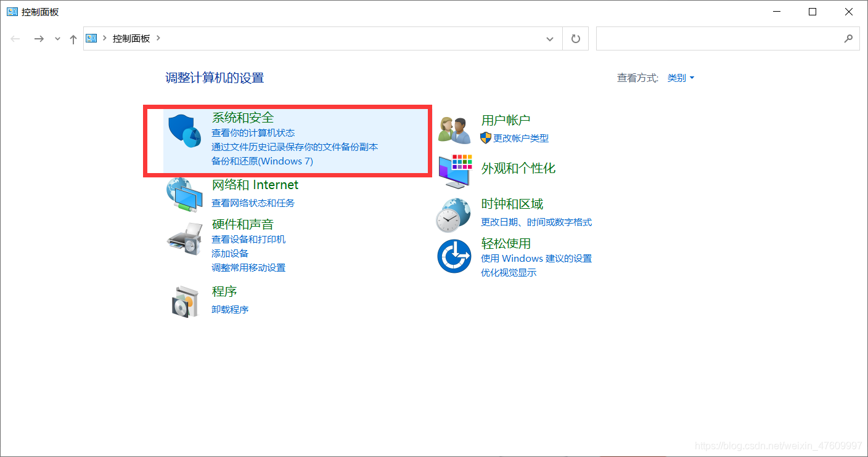Click 查看网络状态和任务 link
Viewport: 868px width, 457px height.
click(x=253, y=203)
